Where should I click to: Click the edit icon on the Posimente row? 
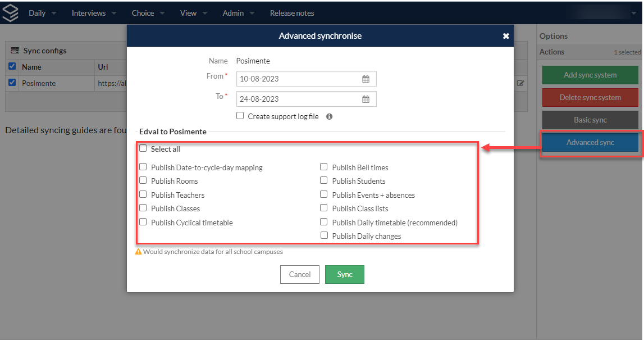click(520, 83)
